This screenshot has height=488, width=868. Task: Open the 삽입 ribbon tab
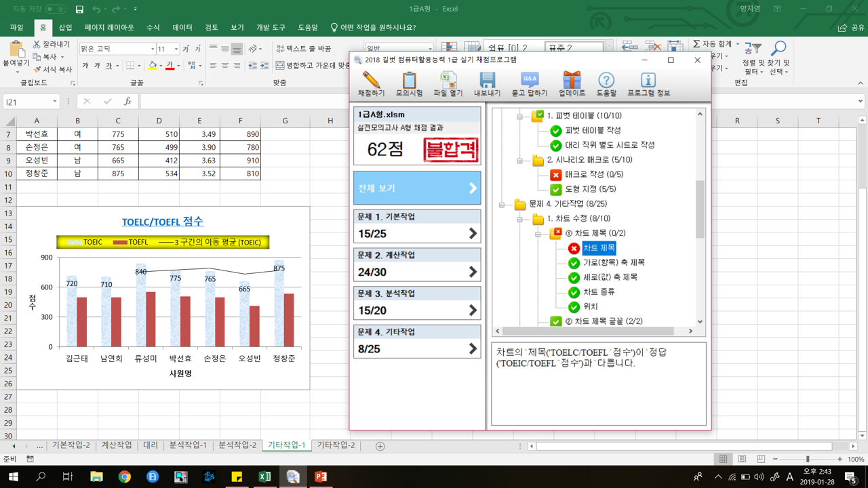(x=65, y=28)
